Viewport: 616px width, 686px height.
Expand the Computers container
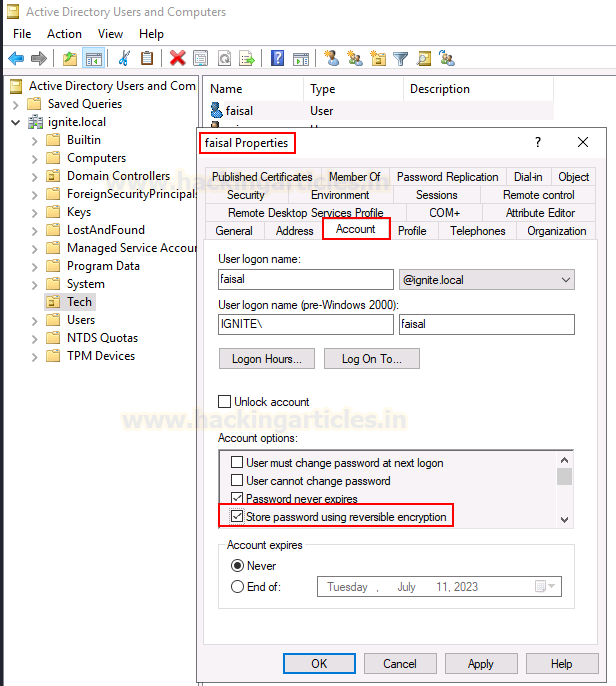coord(35,159)
